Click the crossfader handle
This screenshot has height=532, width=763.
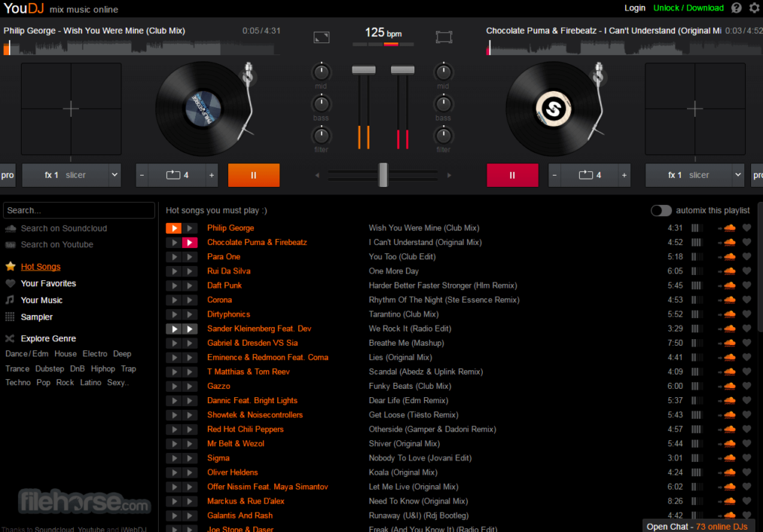click(x=384, y=175)
